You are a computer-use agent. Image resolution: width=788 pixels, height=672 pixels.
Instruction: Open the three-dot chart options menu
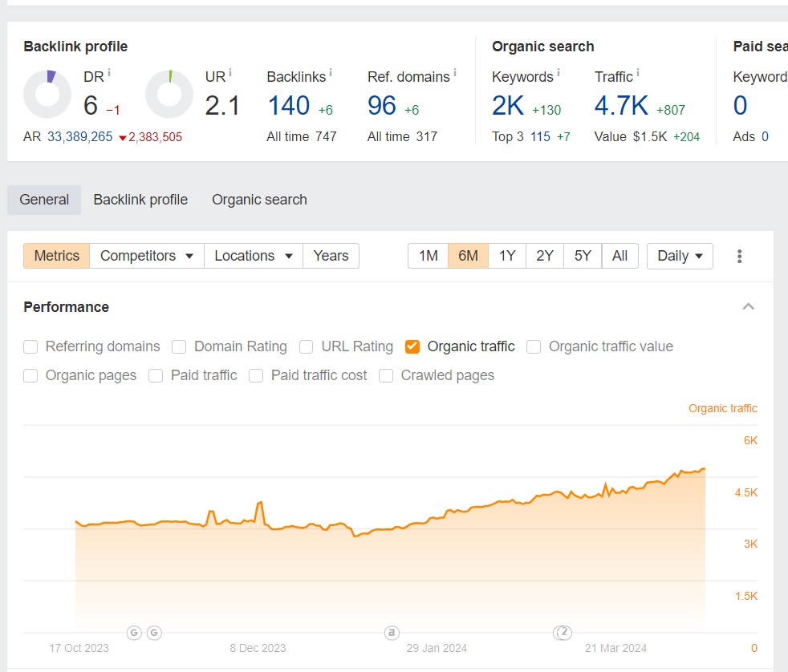[739, 256]
